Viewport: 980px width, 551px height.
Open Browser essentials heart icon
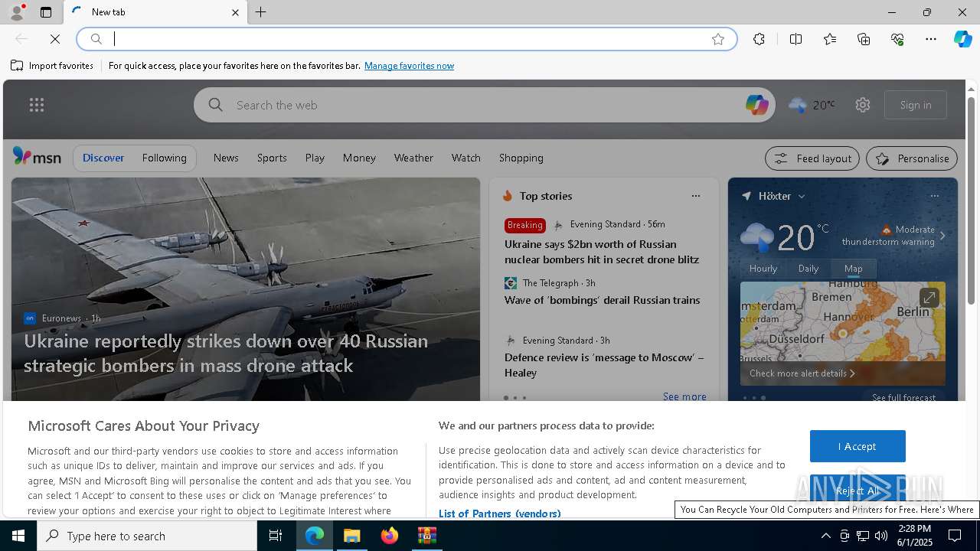(x=897, y=39)
